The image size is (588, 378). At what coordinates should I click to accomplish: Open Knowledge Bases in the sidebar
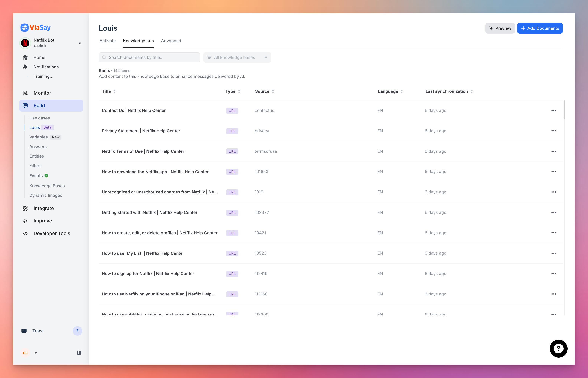point(47,186)
